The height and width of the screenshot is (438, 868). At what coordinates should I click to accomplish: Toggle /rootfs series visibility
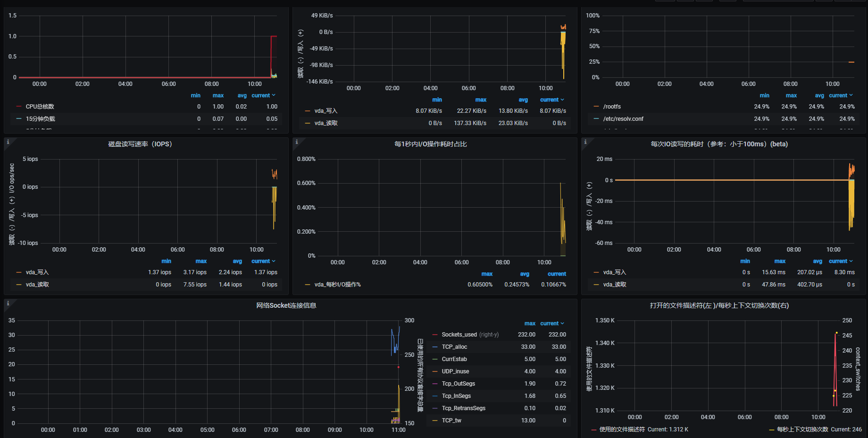(x=612, y=107)
